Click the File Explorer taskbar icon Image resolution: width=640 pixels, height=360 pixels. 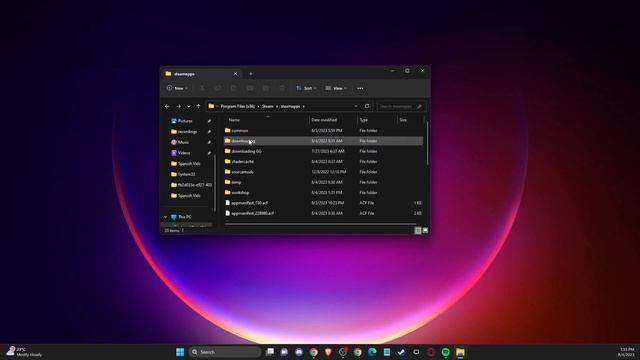tap(460, 352)
